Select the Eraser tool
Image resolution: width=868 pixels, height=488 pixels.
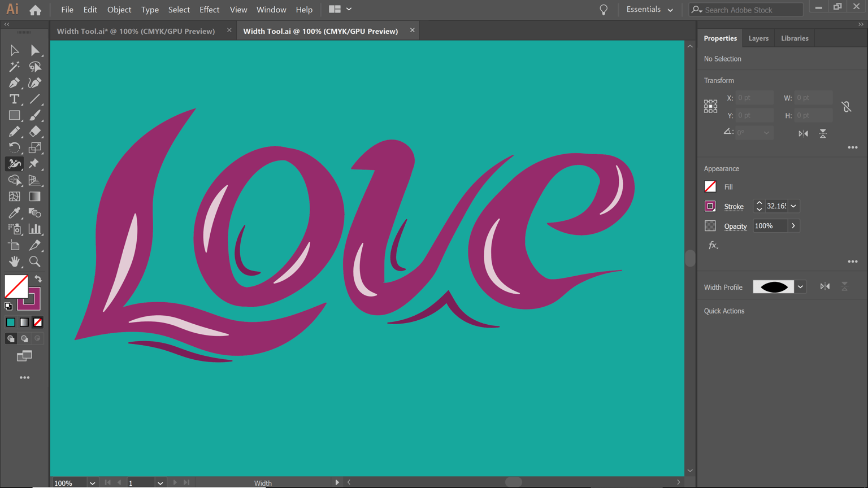tap(35, 132)
